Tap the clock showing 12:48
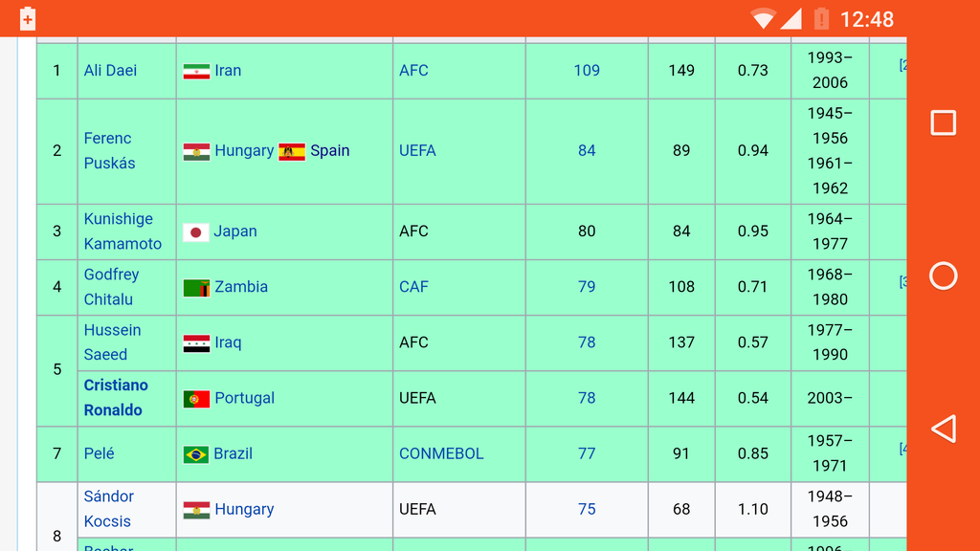 [867, 19]
